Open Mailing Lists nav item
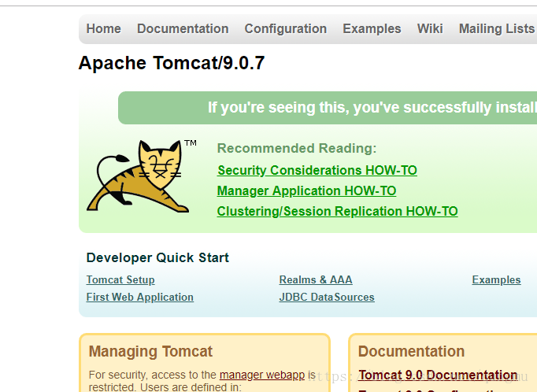Image resolution: width=537 pixels, height=392 pixels. click(x=497, y=29)
